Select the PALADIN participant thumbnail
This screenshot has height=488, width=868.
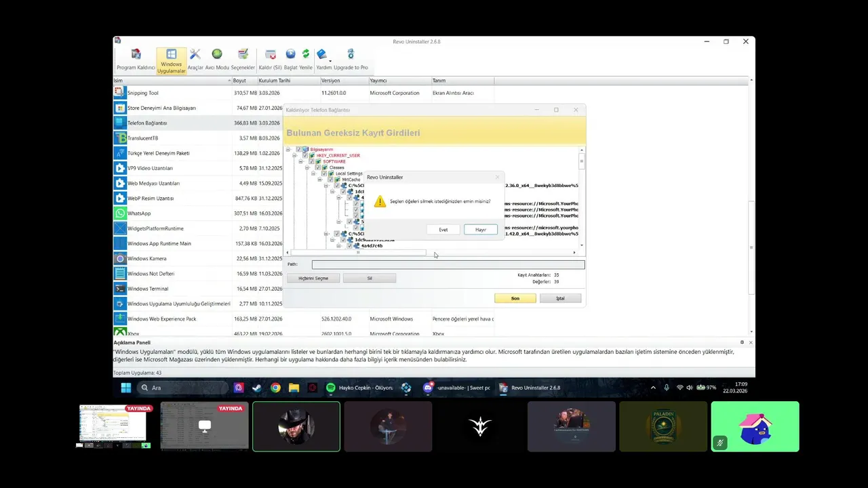663,426
